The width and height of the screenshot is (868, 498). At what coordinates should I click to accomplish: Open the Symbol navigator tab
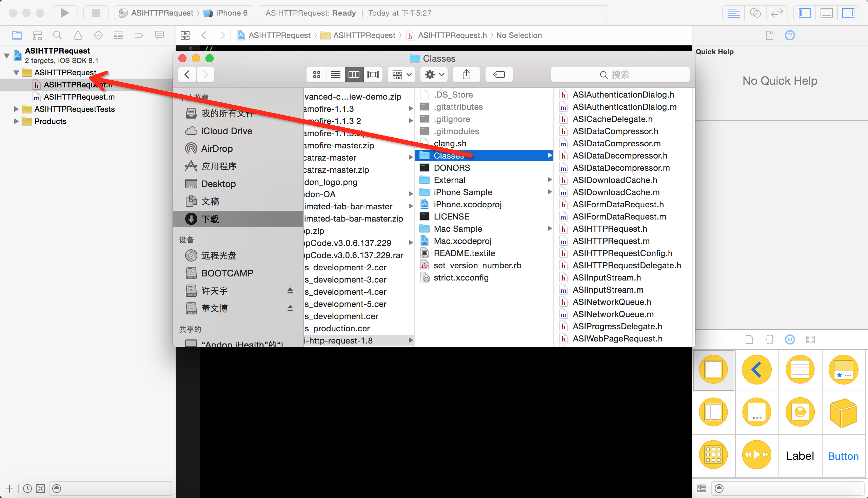click(x=37, y=35)
